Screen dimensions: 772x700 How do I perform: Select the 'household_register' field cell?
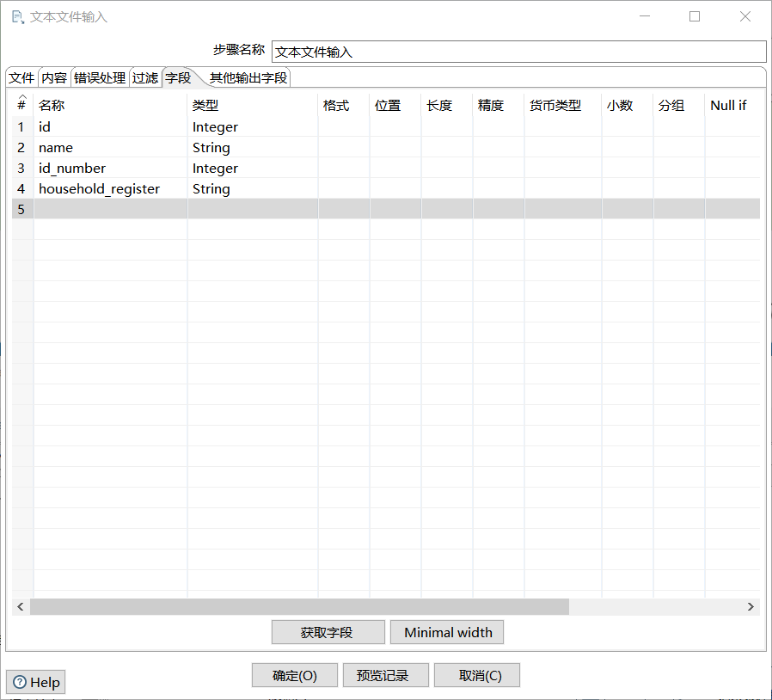click(x=110, y=188)
